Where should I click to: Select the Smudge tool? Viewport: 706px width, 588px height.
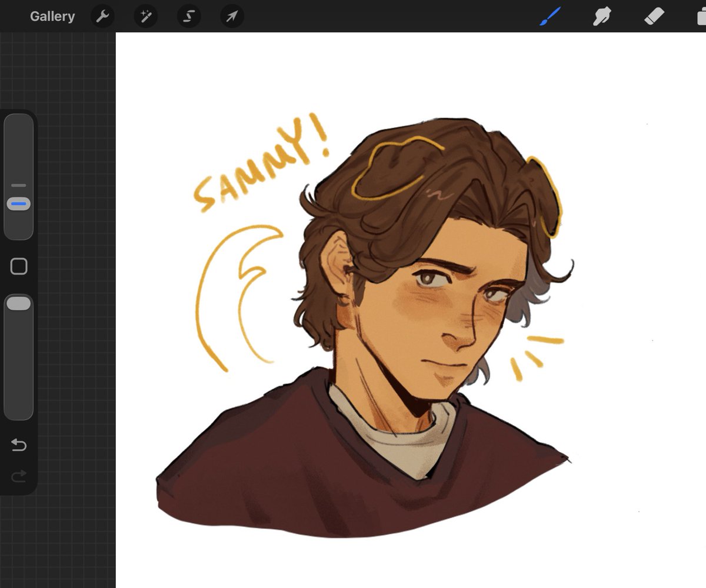[602, 16]
